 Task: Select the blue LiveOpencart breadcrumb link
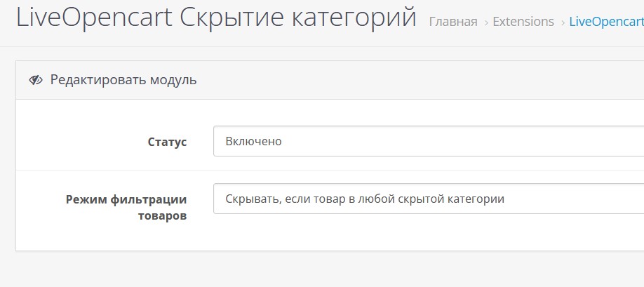(606, 22)
